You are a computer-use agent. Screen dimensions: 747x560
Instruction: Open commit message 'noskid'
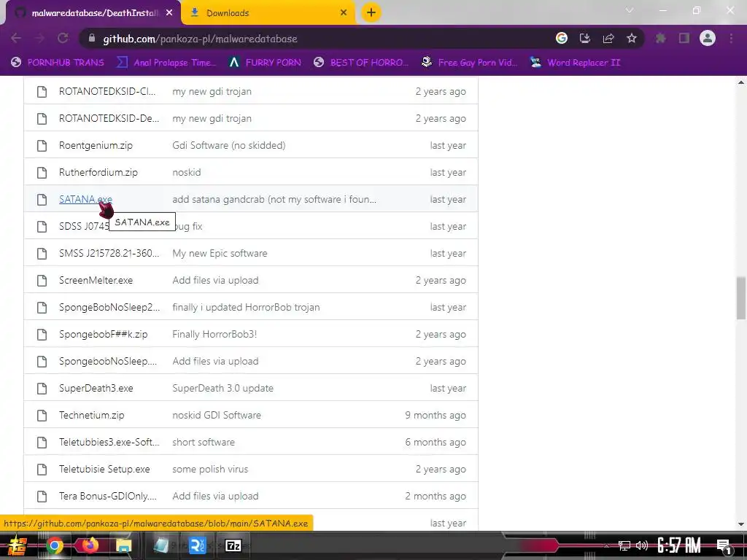[186, 172]
